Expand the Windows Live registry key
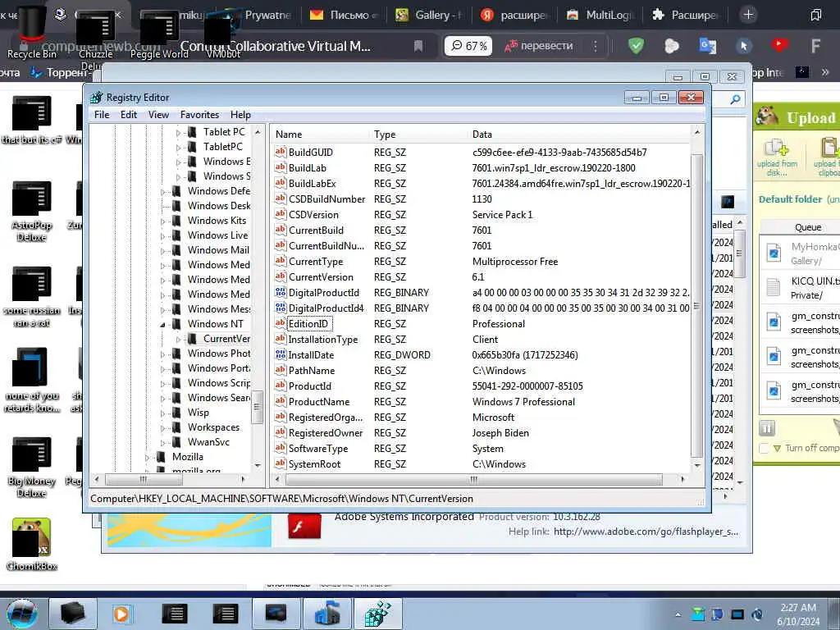The width and height of the screenshot is (840, 630). click(x=163, y=235)
